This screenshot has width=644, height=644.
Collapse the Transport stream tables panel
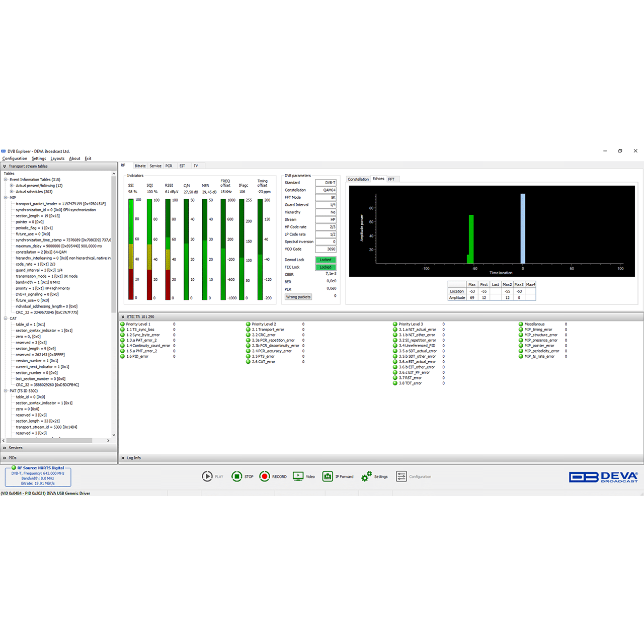(5, 166)
